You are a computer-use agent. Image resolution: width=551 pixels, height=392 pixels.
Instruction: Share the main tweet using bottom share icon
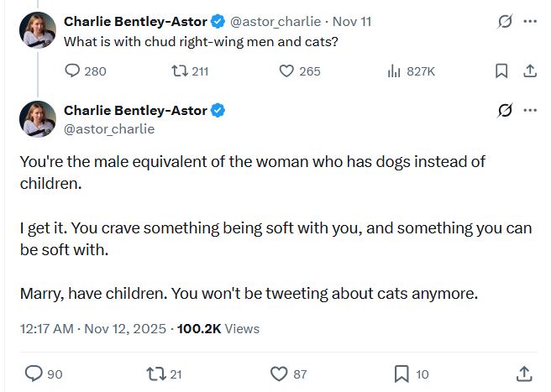pyautogui.click(x=524, y=374)
